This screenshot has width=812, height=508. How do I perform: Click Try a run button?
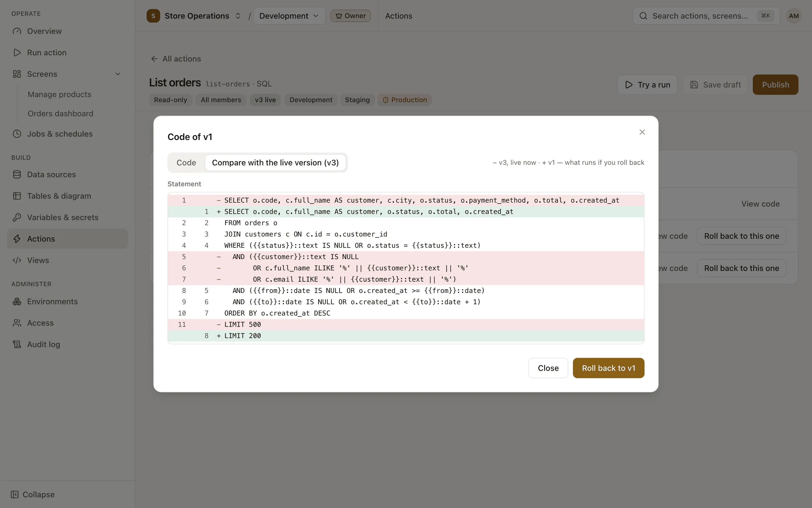pos(647,85)
